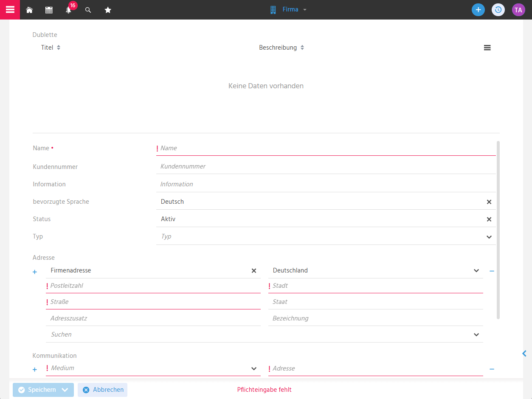Clear the Firmenadresse address type
532x399 pixels.
(x=254, y=271)
